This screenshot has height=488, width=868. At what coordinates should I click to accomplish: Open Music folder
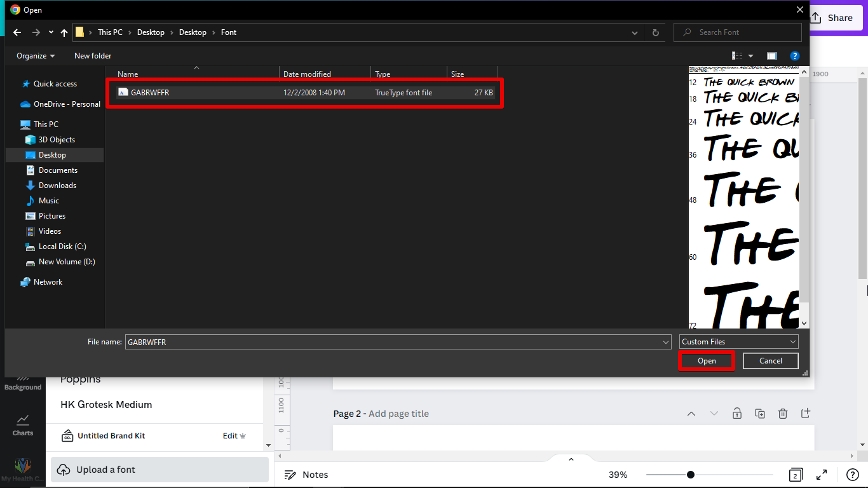[x=49, y=201]
